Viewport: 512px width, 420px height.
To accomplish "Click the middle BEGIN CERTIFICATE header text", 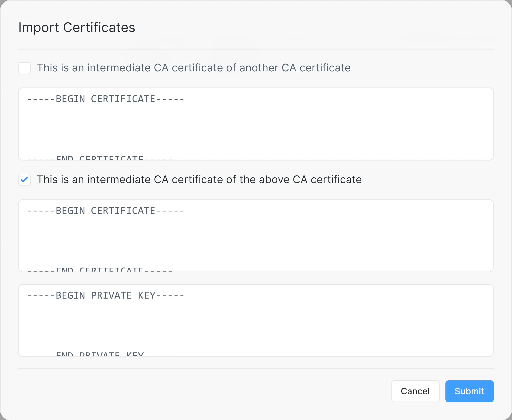I will (x=105, y=210).
